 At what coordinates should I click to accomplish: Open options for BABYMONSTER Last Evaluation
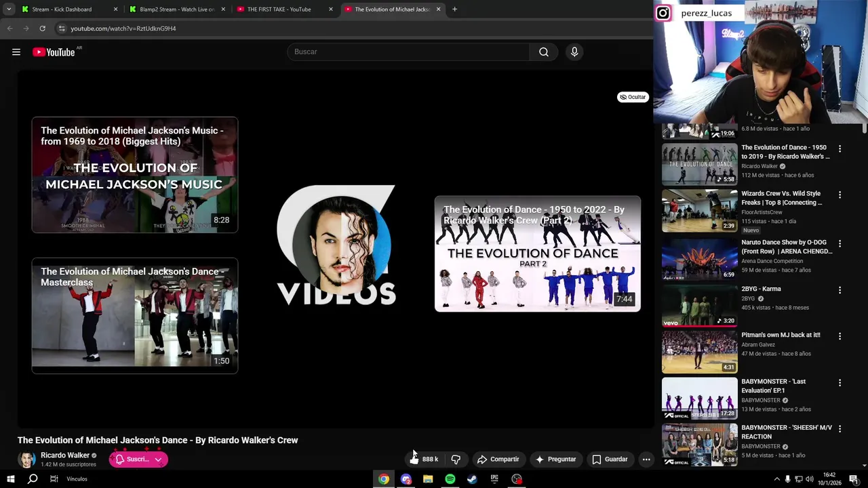[840, 383]
